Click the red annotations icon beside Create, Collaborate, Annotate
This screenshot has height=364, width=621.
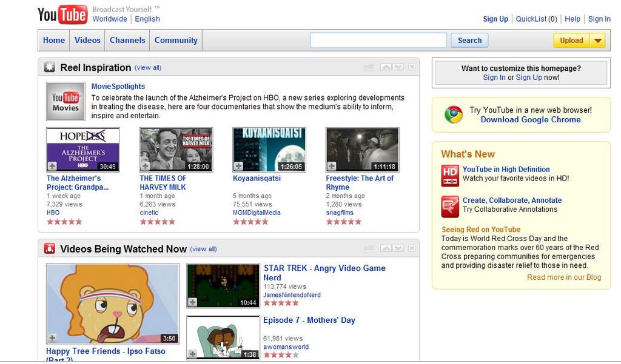[x=450, y=207]
